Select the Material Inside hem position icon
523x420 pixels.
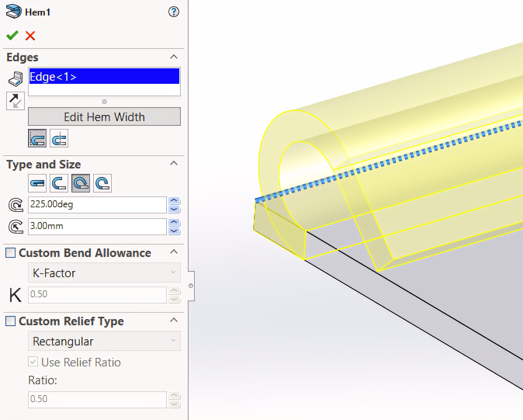tap(37, 138)
